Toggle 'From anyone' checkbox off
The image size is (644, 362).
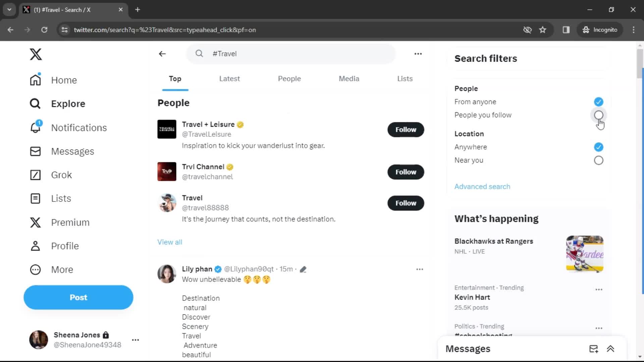[598, 102]
